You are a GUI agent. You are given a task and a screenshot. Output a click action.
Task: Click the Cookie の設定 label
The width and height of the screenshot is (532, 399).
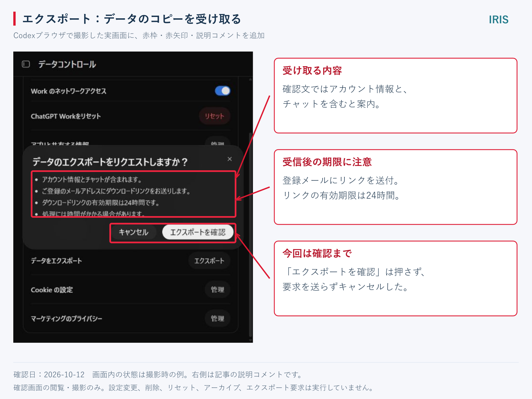tap(52, 290)
